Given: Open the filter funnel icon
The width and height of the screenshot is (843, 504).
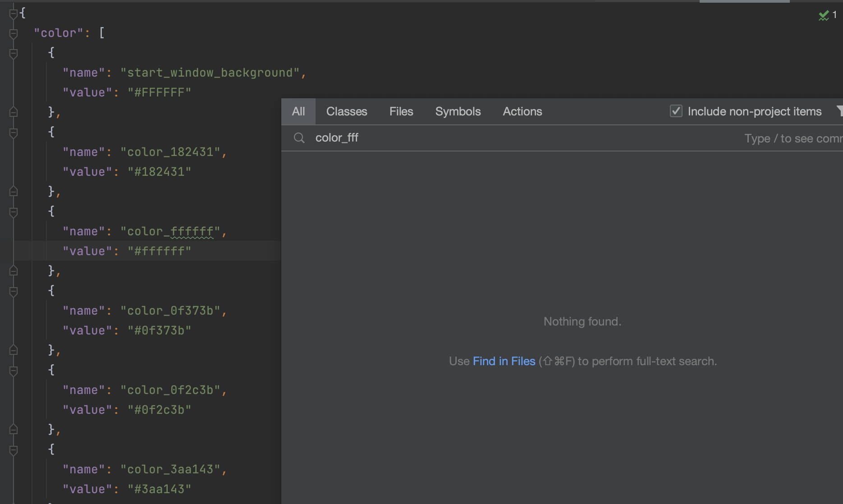Looking at the screenshot, I should [x=840, y=111].
